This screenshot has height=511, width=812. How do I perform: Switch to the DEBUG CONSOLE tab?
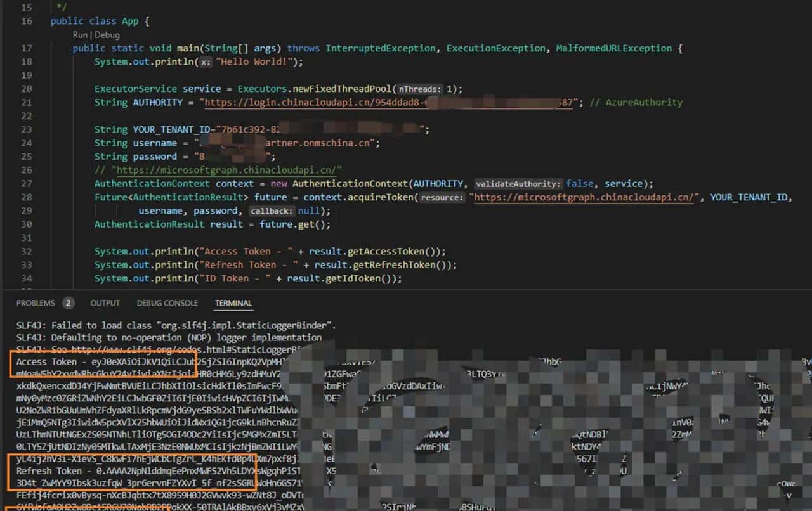[167, 303]
